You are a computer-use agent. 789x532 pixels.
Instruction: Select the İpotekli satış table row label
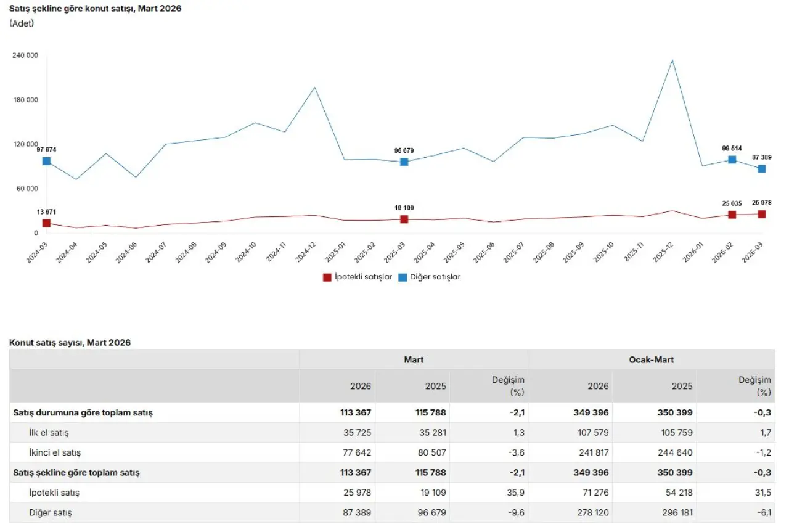coord(54,493)
